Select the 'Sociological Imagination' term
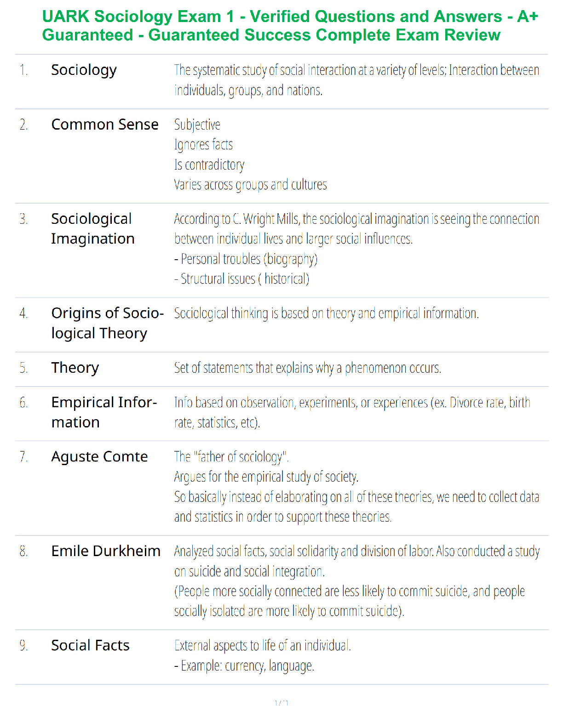 tap(93, 229)
